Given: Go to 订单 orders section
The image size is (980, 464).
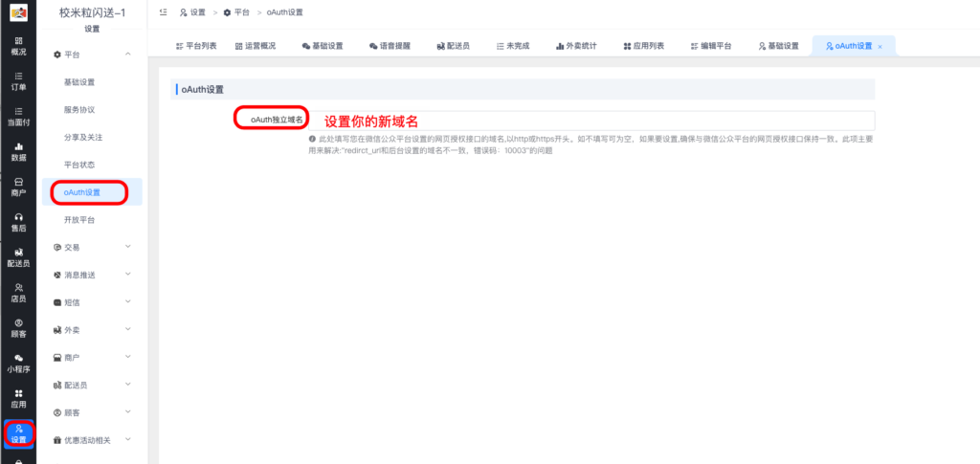Looking at the screenshot, I should (18, 80).
